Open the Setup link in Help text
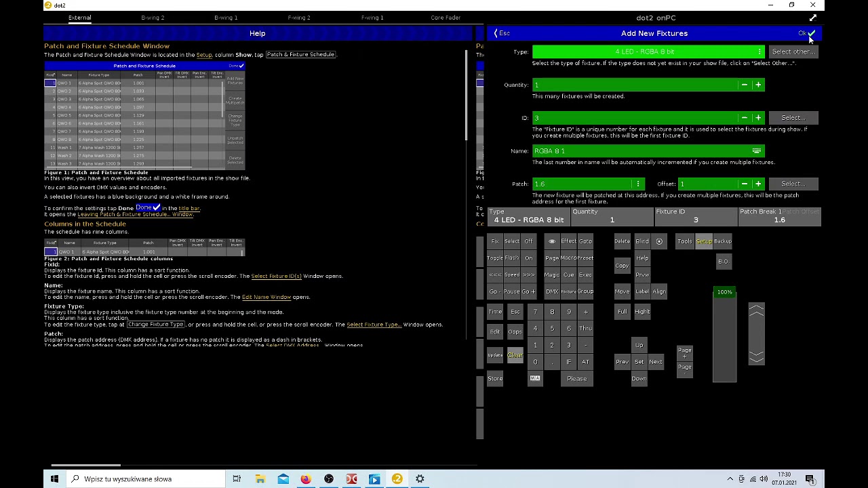 pyautogui.click(x=204, y=55)
